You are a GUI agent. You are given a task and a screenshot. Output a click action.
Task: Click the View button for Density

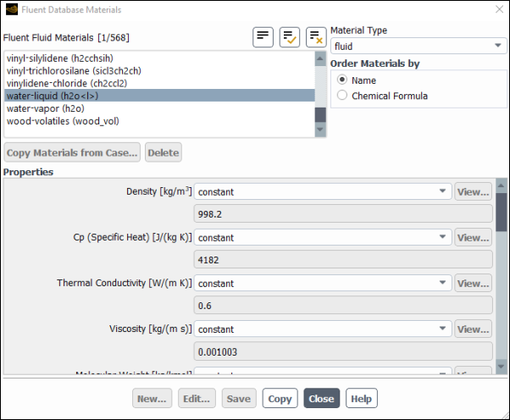tap(473, 192)
